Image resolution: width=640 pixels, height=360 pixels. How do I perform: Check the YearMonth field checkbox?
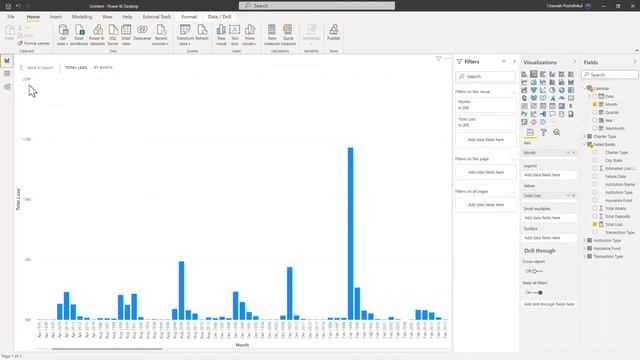(x=595, y=128)
